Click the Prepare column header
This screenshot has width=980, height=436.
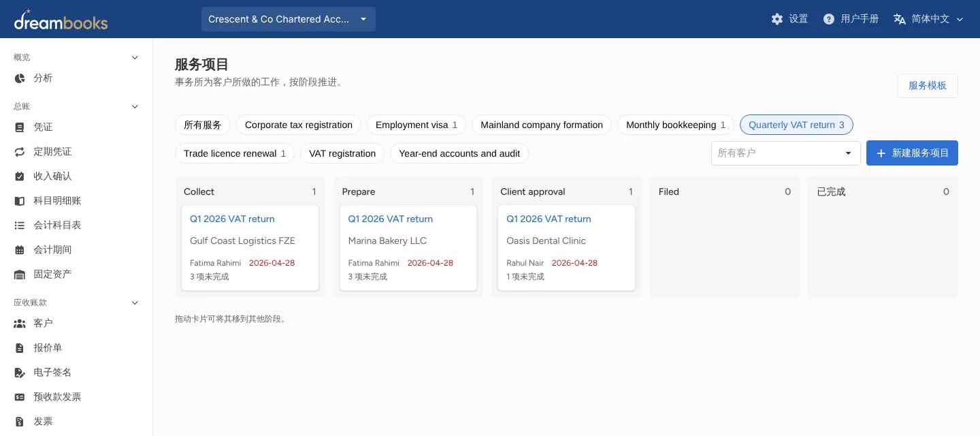(x=359, y=191)
